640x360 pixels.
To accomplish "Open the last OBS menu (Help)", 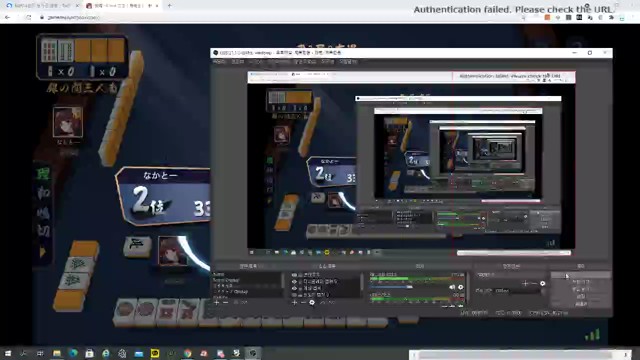I will click(348, 62).
